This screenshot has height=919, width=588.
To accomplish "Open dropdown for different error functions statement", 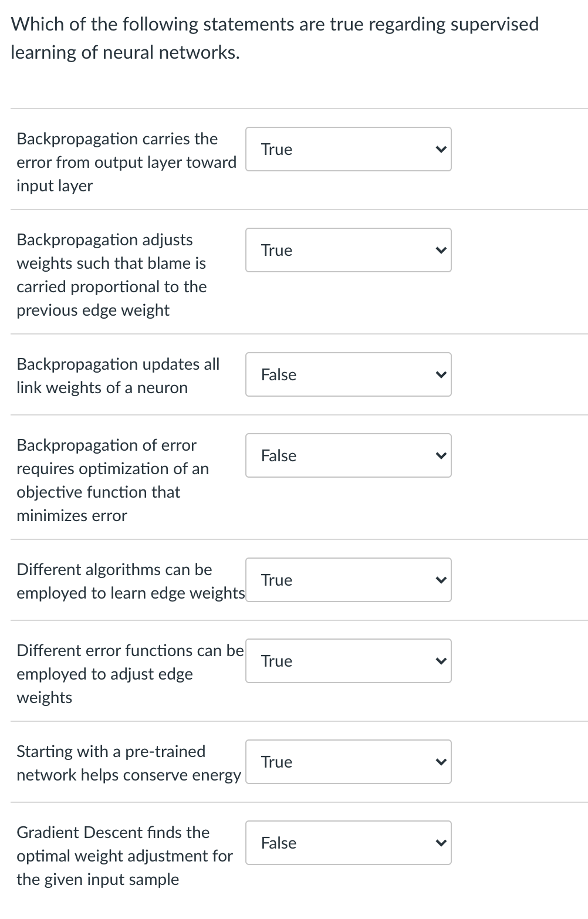I will 348,661.
